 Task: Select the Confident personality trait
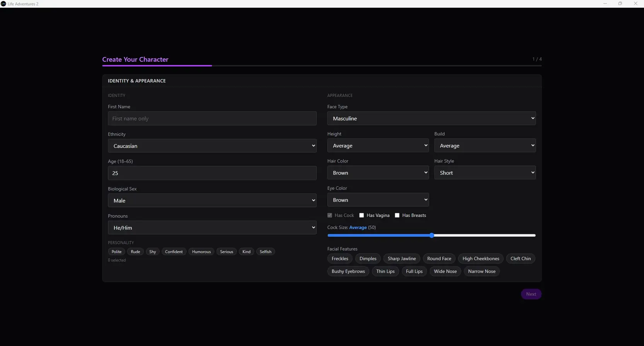(174, 252)
